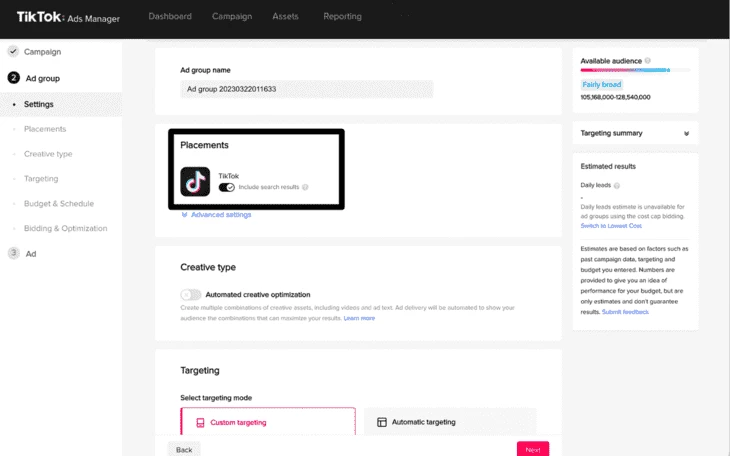Open the Assets tab
This screenshot has height=456, width=730.
(x=285, y=16)
